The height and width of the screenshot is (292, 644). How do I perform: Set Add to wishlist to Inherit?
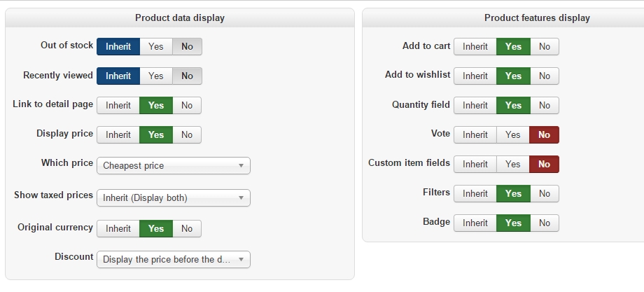[475, 76]
